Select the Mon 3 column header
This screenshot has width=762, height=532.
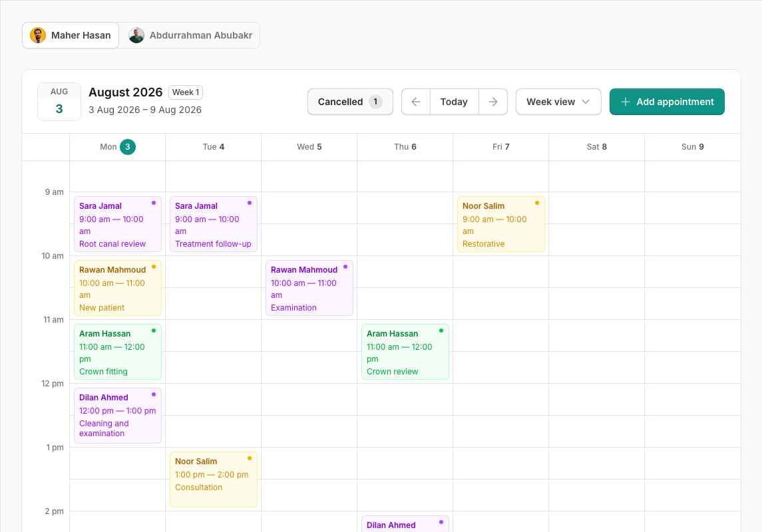(118, 147)
